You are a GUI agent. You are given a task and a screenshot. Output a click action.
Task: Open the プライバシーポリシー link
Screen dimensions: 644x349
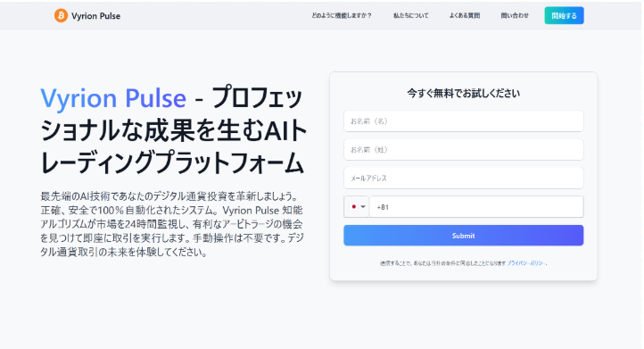click(x=526, y=263)
